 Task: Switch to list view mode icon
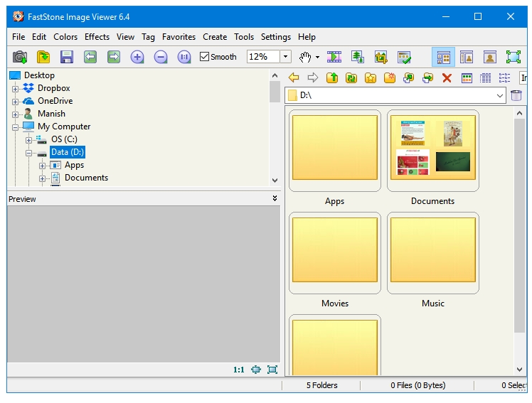tap(504, 78)
